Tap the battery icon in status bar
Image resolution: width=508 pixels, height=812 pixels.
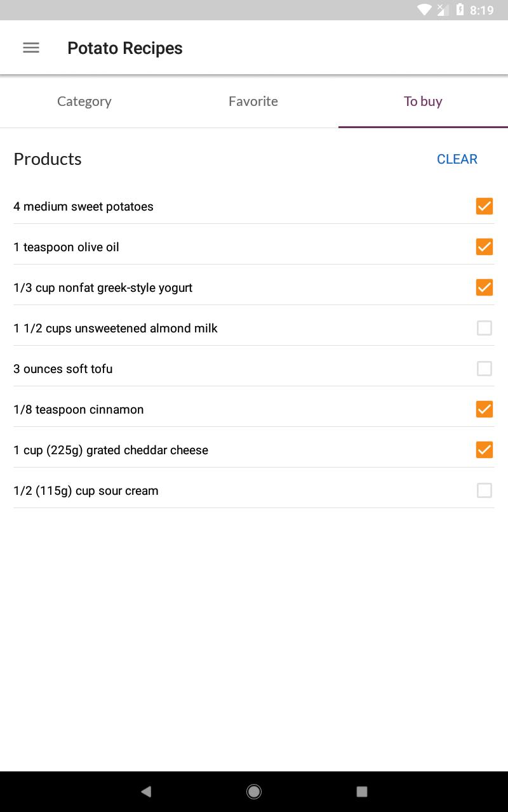click(x=460, y=10)
